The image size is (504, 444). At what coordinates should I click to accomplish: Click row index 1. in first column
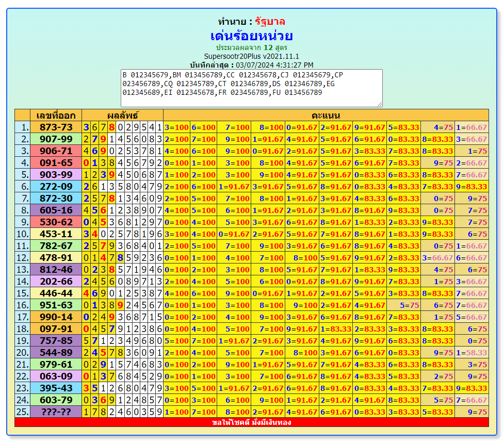pos(23,127)
